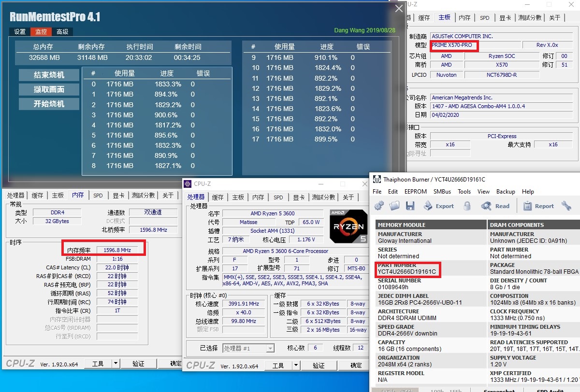Open 高级 tab in RunMemtestPro
This screenshot has height=392, width=580.
[62, 32]
